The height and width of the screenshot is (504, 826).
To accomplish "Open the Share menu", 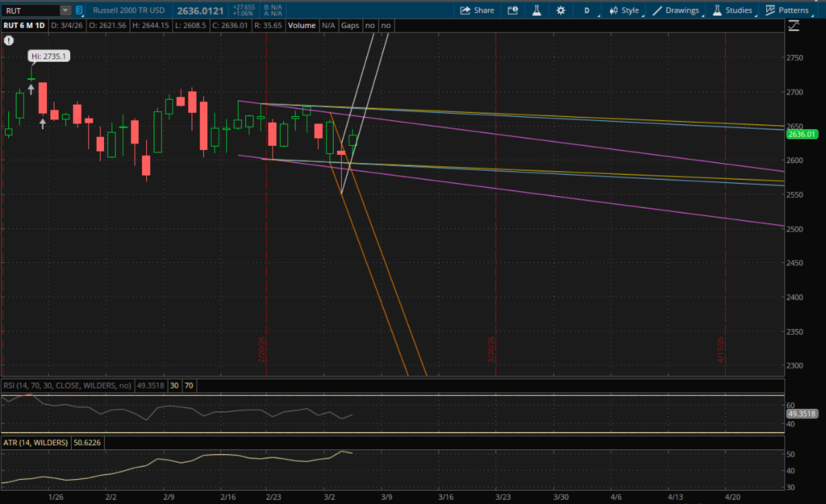I will tap(477, 10).
